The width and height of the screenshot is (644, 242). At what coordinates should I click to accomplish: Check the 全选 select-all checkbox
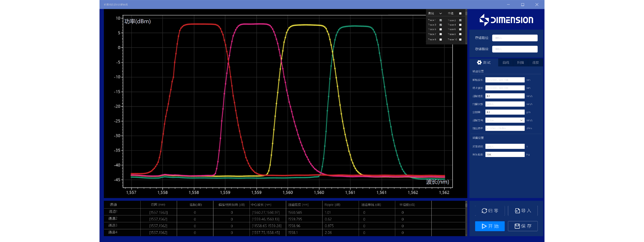pos(460,13)
